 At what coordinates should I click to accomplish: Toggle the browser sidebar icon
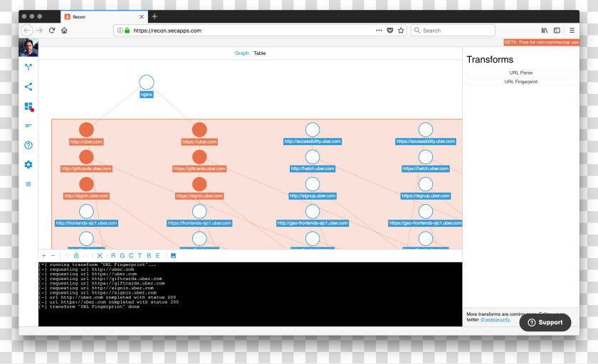557,31
